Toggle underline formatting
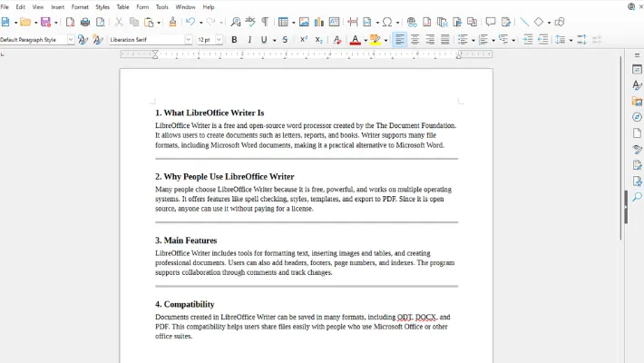The height and width of the screenshot is (363, 644). [264, 39]
